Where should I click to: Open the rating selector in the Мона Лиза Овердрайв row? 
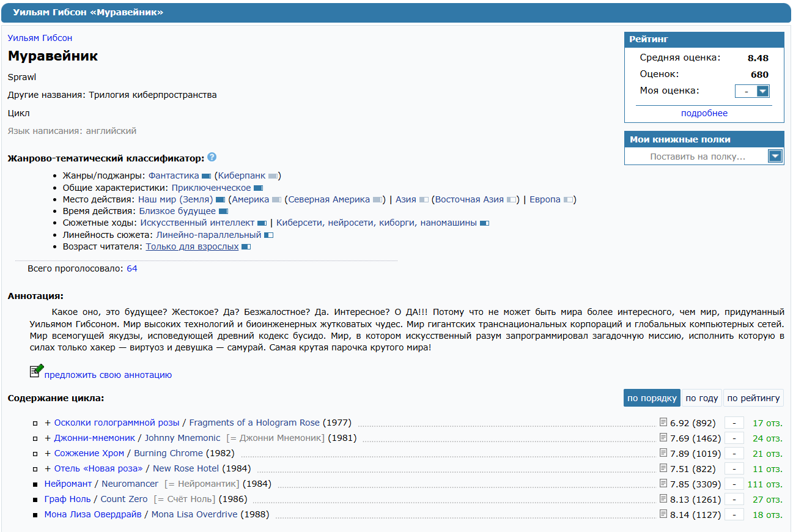(734, 515)
